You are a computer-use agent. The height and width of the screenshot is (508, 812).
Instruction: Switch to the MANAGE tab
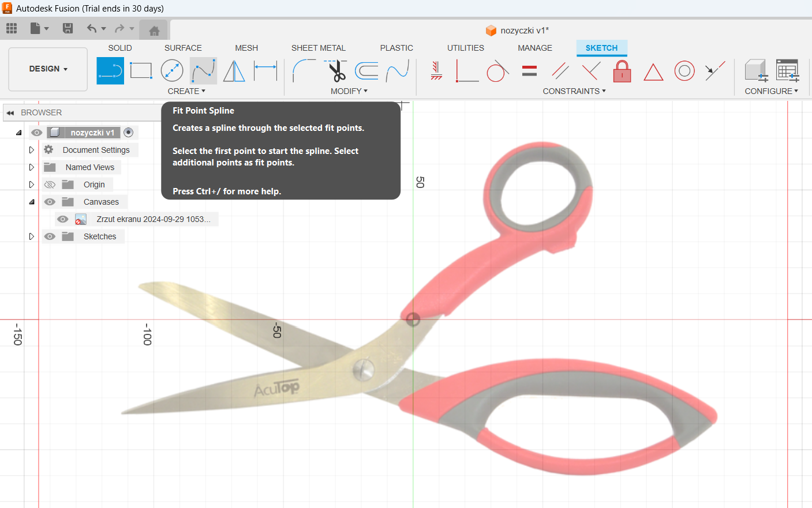pos(535,48)
